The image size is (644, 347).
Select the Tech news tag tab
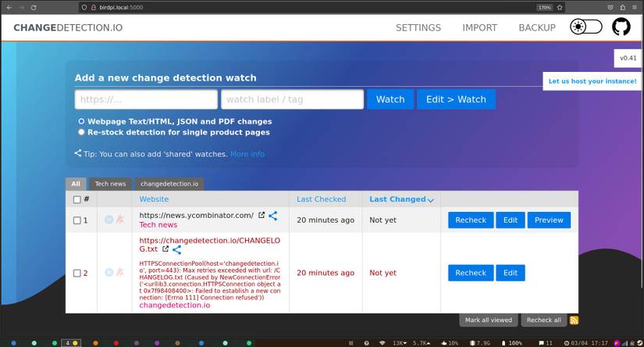coord(110,184)
